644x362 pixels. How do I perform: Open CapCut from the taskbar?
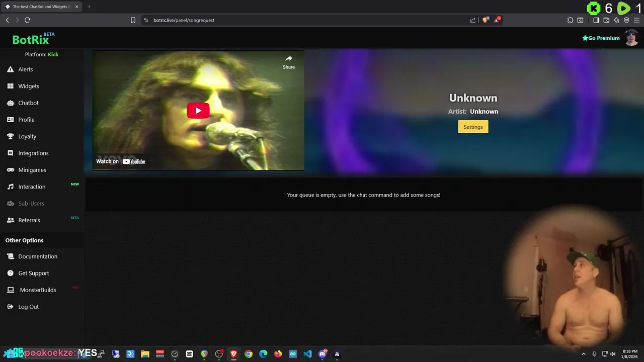(x=190, y=354)
